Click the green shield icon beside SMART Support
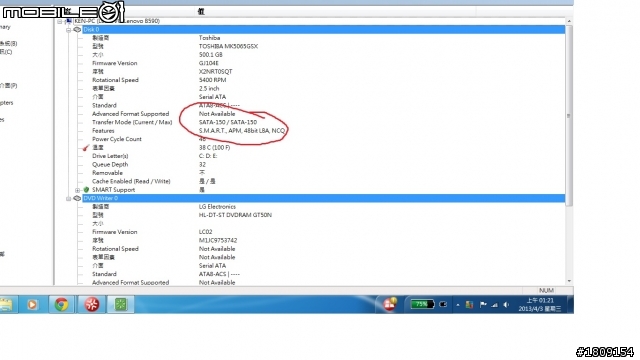The image size is (640, 360). click(x=86, y=190)
